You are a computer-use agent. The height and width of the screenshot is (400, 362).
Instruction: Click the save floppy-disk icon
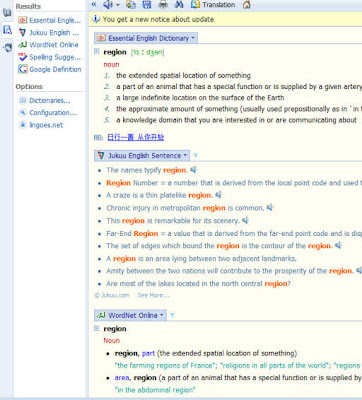coord(147,5)
